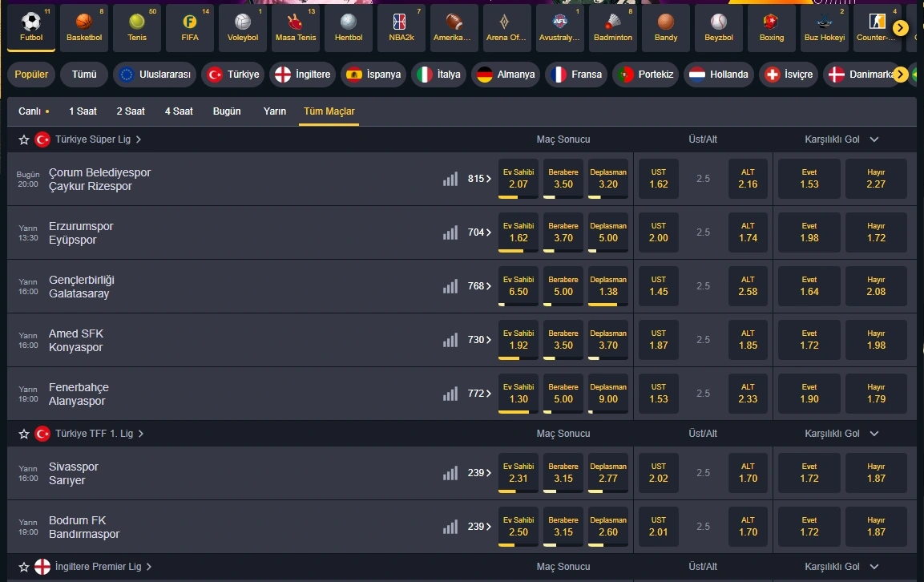Select the Futbol sport icon
The height and width of the screenshot is (582, 924).
tap(31, 27)
